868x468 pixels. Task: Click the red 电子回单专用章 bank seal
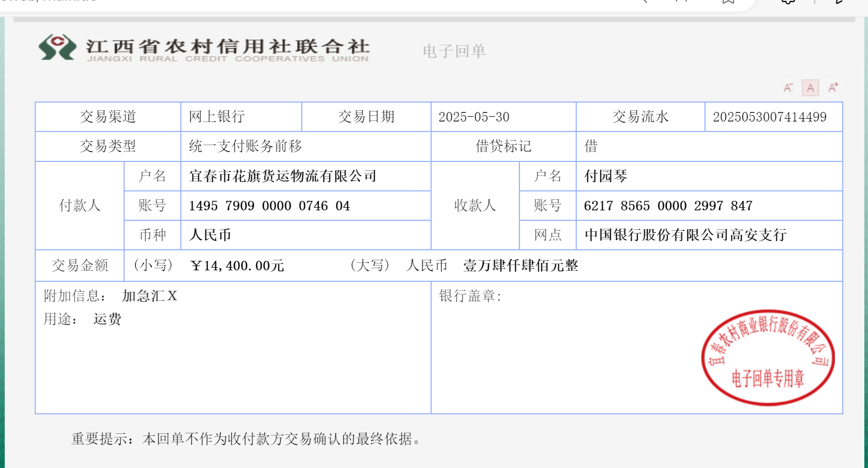click(x=768, y=358)
